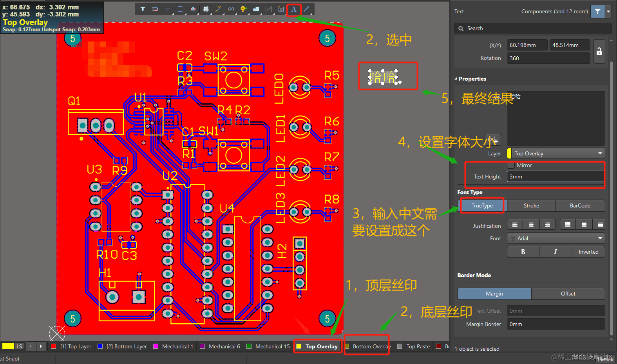
Task: Click the Rotation input field
Action: 548,58
